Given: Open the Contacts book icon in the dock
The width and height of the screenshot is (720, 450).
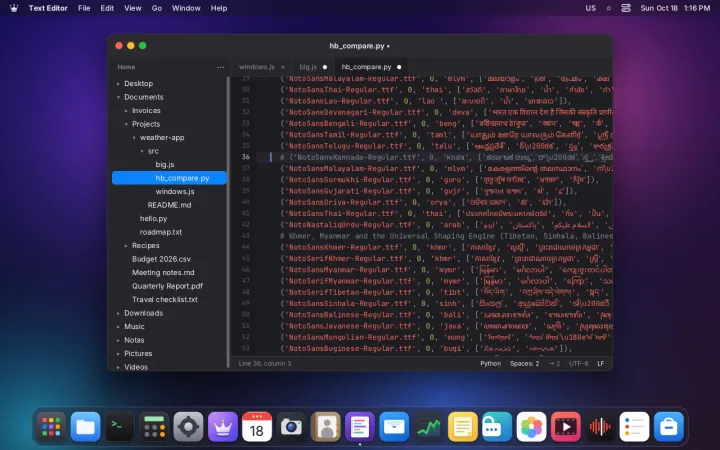Looking at the screenshot, I should click(x=326, y=427).
